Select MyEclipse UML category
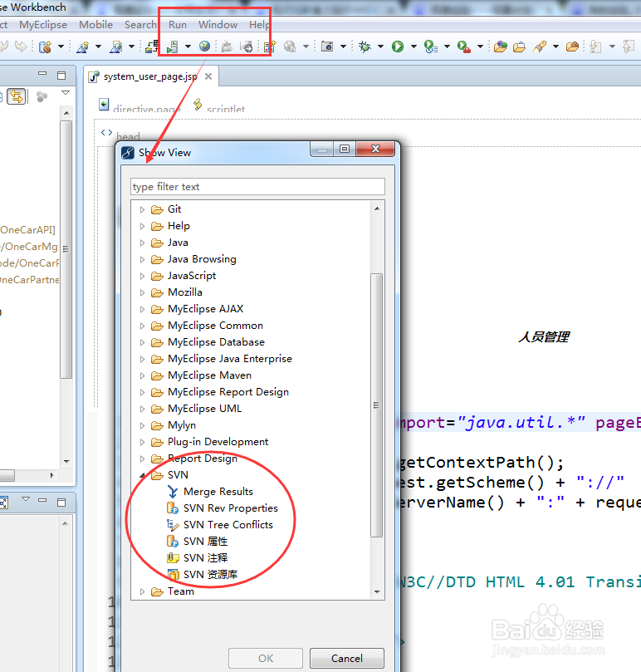This screenshot has width=641, height=672. coord(204,409)
